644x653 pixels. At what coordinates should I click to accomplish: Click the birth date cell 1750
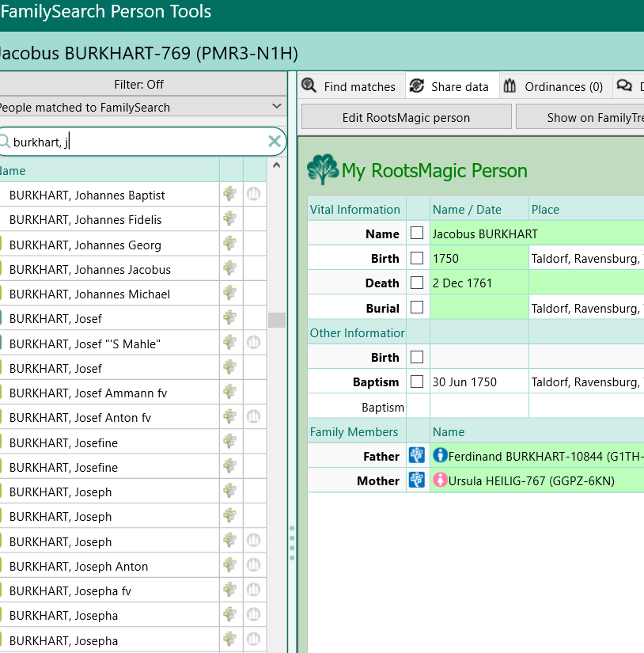click(x=479, y=258)
